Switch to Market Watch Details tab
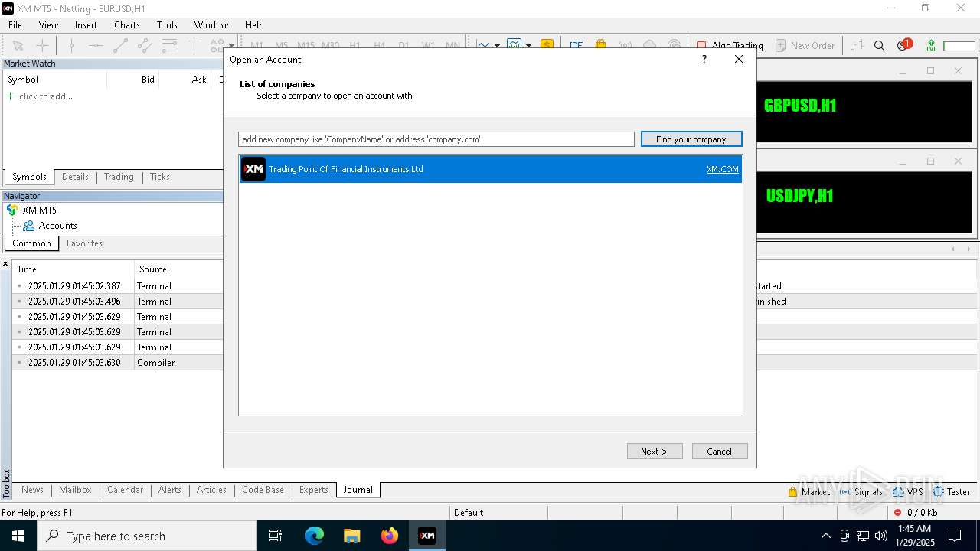This screenshot has width=980, height=551. coord(75,177)
